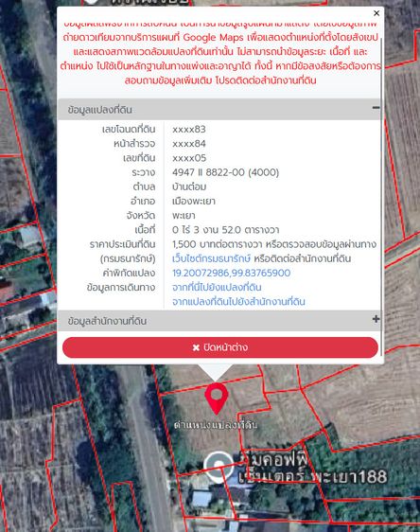Close the land parcel popup with X
The image size is (420, 532).
(376, 13)
